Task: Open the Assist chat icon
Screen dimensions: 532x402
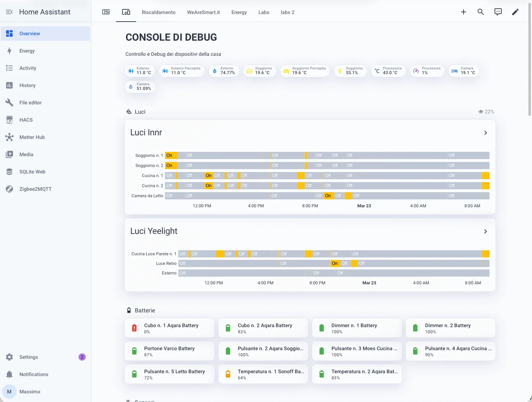Action: click(498, 12)
